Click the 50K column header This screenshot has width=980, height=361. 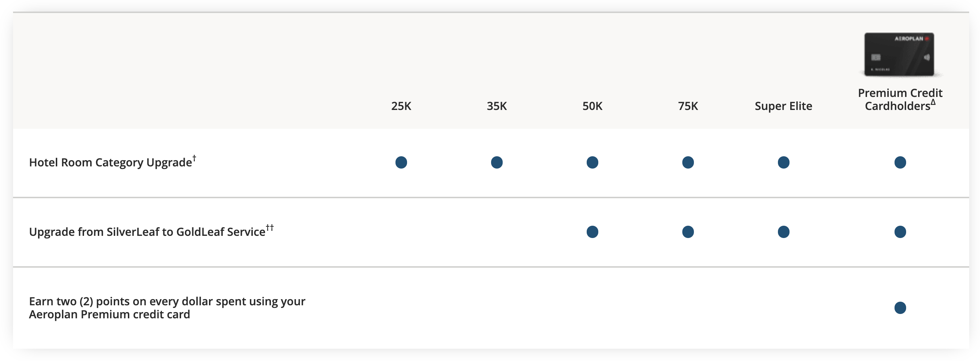(592, 106)
